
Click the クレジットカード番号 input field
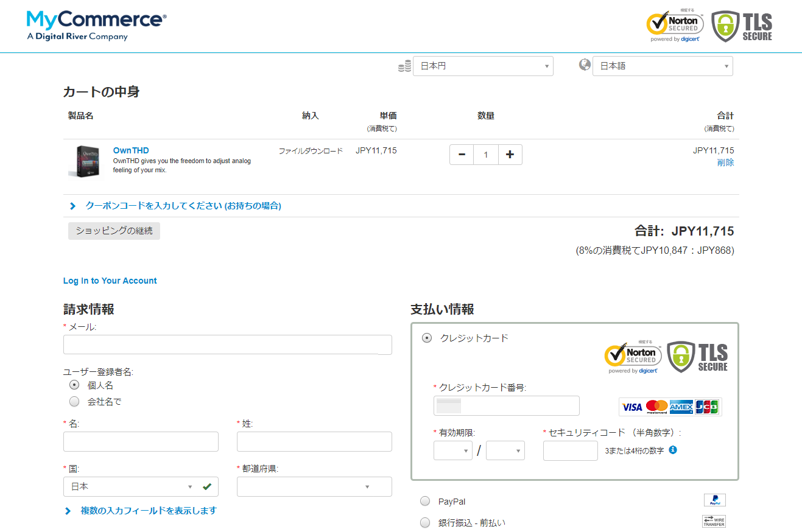click(x=507, y=406)
